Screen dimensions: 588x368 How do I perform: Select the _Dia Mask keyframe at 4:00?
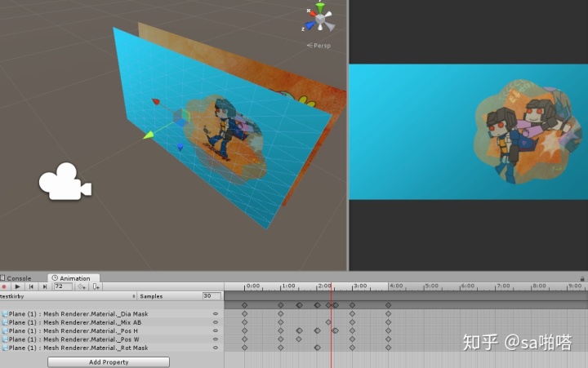coord(388,313)
